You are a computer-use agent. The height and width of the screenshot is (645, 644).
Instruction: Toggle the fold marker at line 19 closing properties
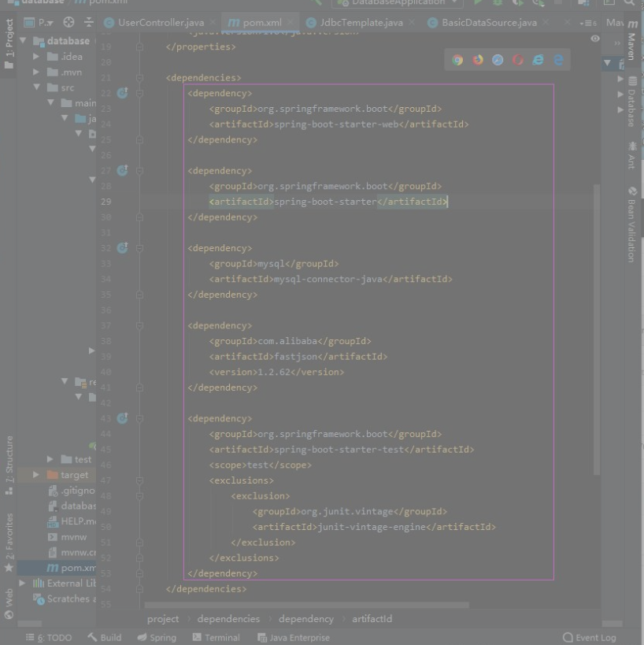click(x=140, y=47)
